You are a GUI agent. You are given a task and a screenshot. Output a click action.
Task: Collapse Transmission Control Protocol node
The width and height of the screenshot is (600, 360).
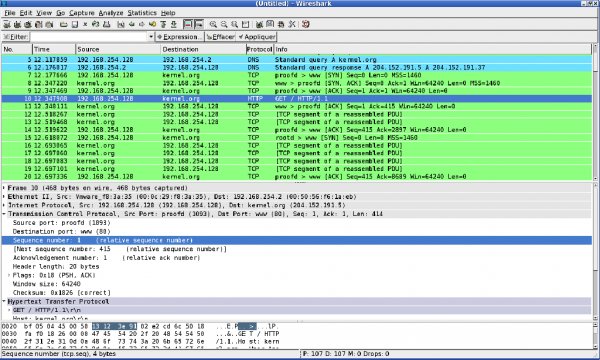pos(4,214)
